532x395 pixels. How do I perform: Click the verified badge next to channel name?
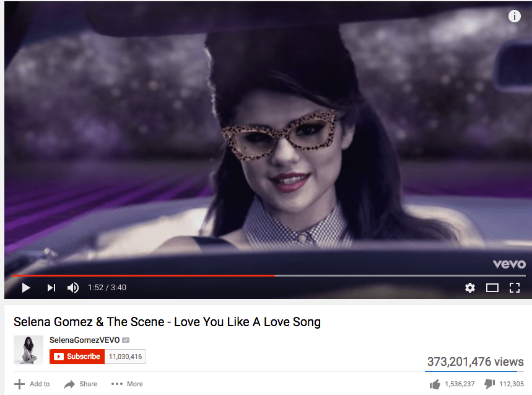[x=126, y=340]
